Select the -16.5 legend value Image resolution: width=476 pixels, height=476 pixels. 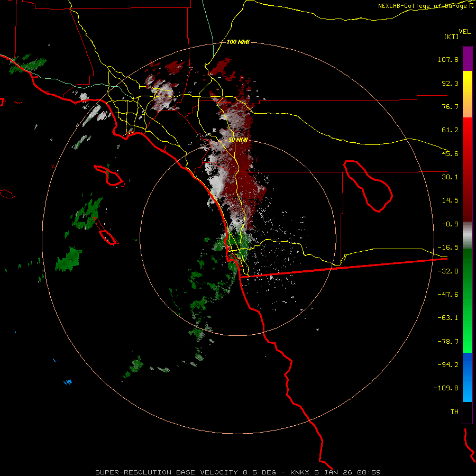pos(448,248)
